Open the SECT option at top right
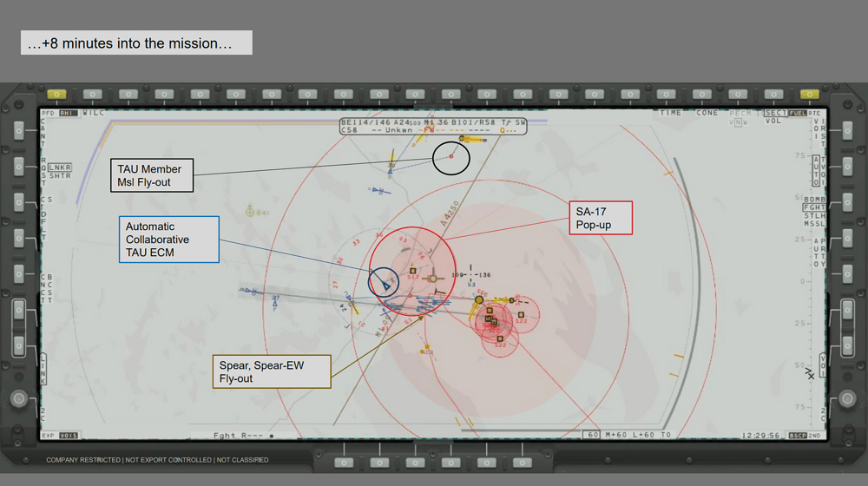 click(774, 113)
